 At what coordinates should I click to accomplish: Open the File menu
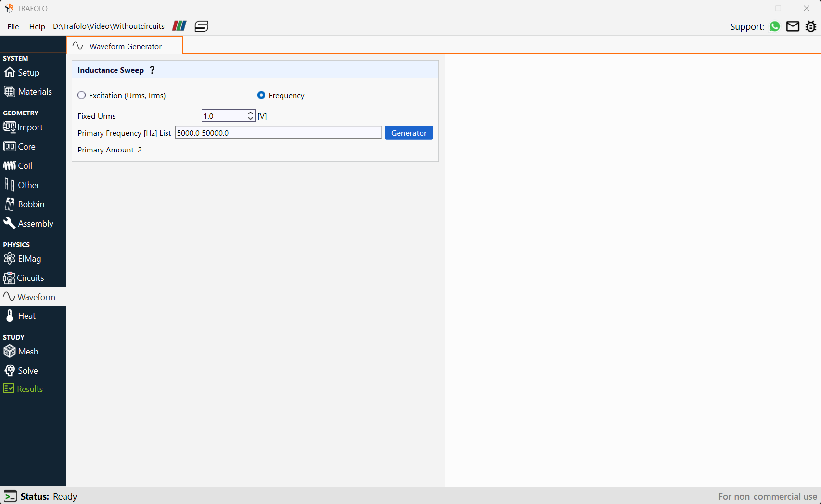pyautogui.click(x=13, y=26)
